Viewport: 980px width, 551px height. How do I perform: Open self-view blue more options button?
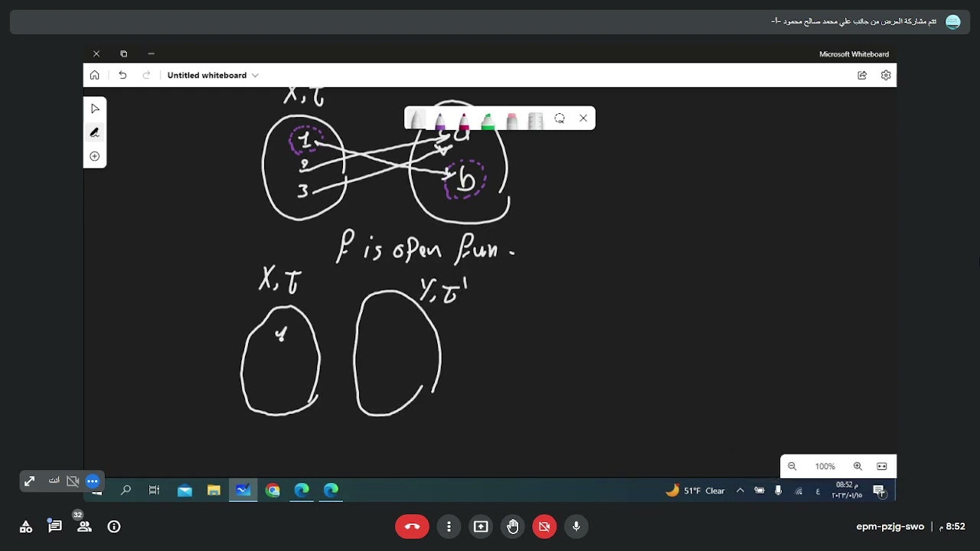(x=93, y=481)
